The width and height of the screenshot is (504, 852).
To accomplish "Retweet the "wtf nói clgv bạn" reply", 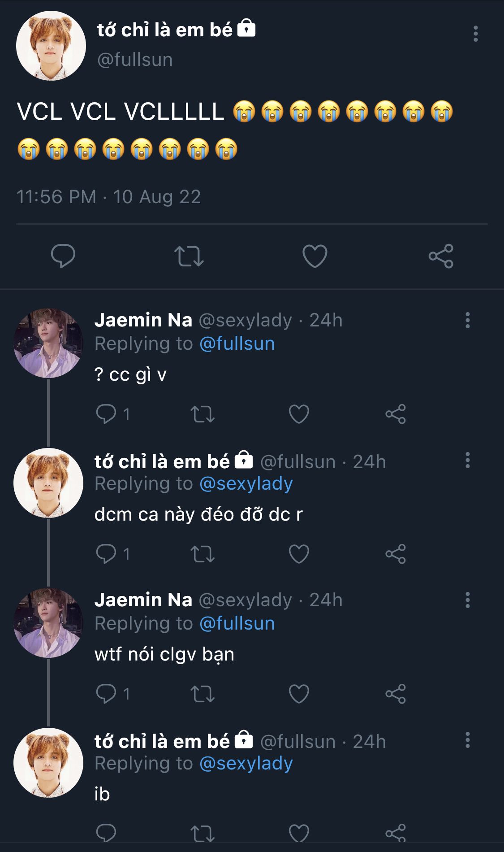I will click(x=202, y=694).
